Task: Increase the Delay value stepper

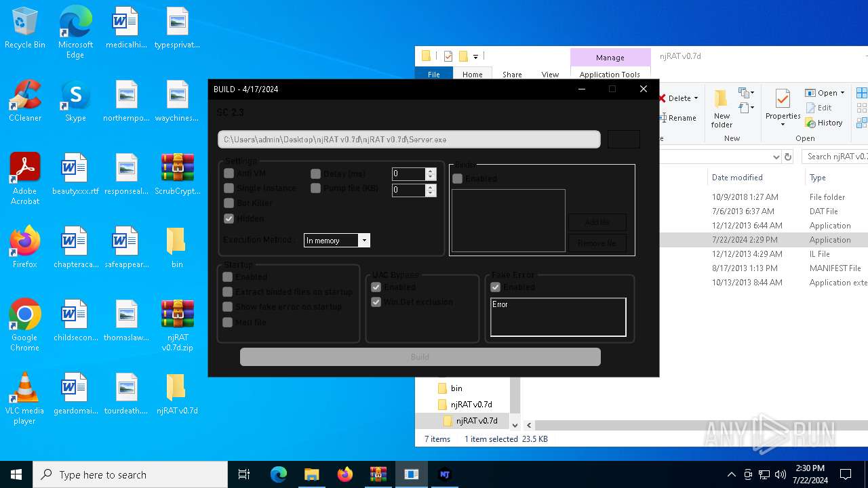Action: click(x=431, y=171)
